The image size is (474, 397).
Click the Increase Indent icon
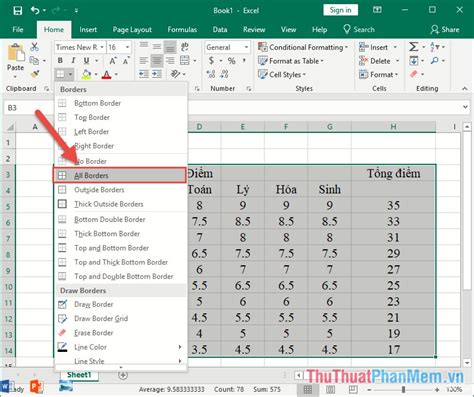pyautogui.click(x=157, y=74)
